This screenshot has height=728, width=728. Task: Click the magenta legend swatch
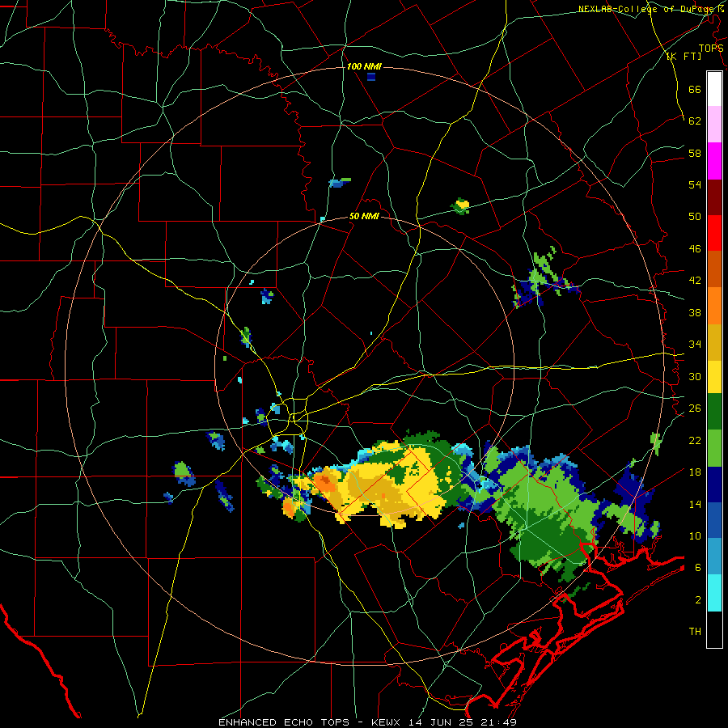coord(714,161)
